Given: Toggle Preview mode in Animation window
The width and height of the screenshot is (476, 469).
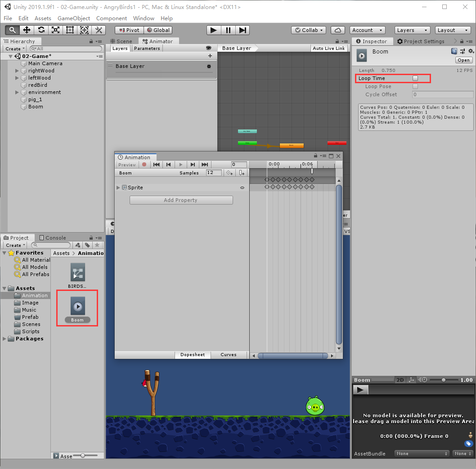Looking at the screenshot, I should pos(127,165).
